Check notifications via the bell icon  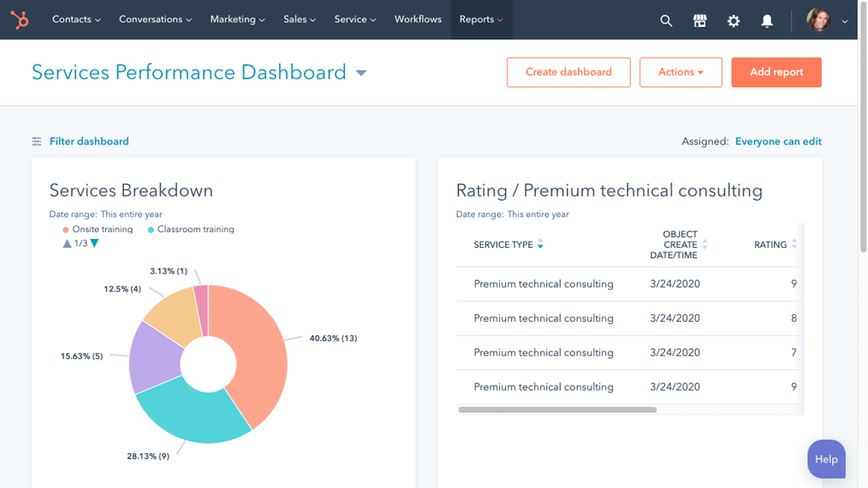[766, 21]
